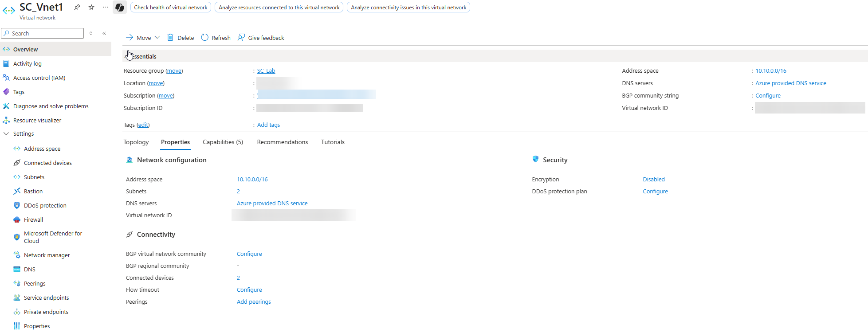This screenshot has width=868, height=333.
Task: Open the Move dropdown menu
Action: click(x=143, y=38)
